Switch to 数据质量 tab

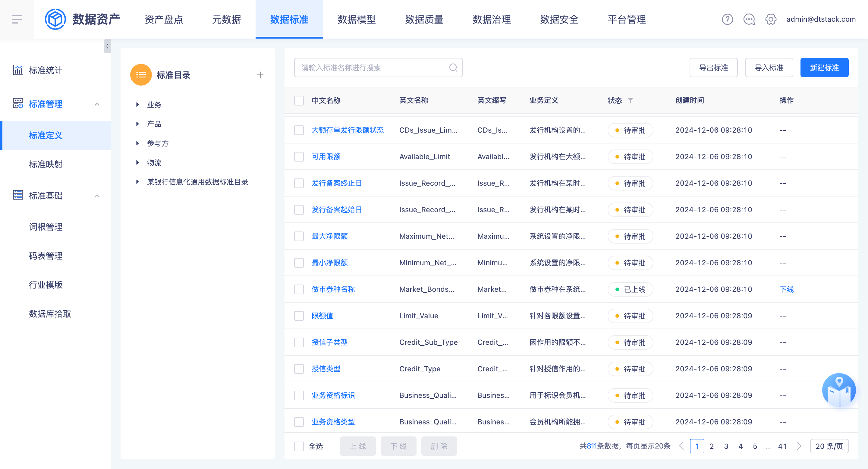click(424, 19)
